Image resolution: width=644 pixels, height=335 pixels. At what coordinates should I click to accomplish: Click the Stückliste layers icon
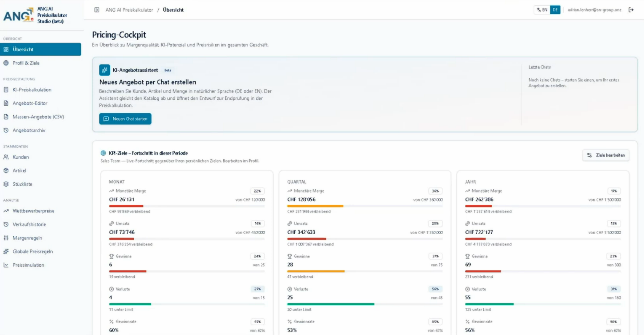(x=6, y=184)
